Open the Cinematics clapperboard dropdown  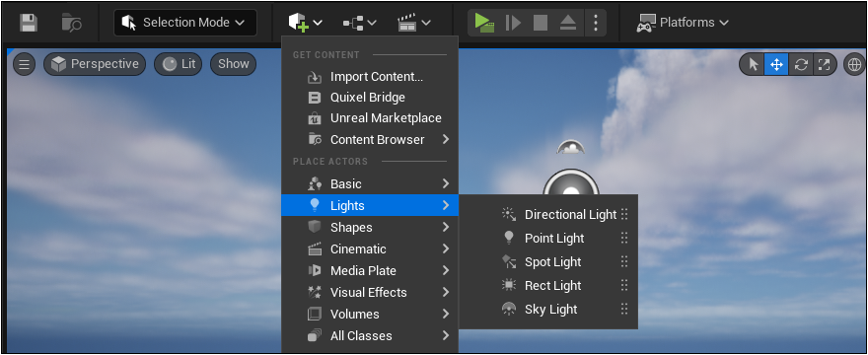coord(414,23)
